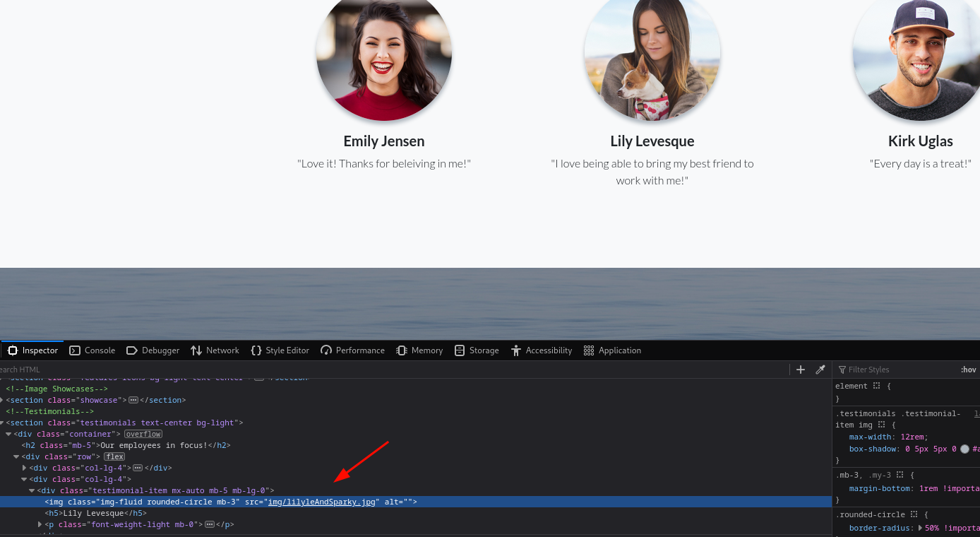980x537 pixels.
Task: Click the margin-bottom property name
Action: point(880,488)
